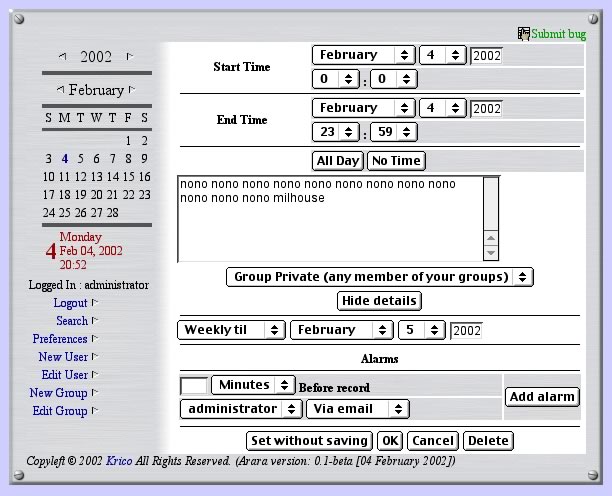Screen dimensions: 612x496
Task: Go to previous year arrow beside 2002
Action: click(64, 57)
